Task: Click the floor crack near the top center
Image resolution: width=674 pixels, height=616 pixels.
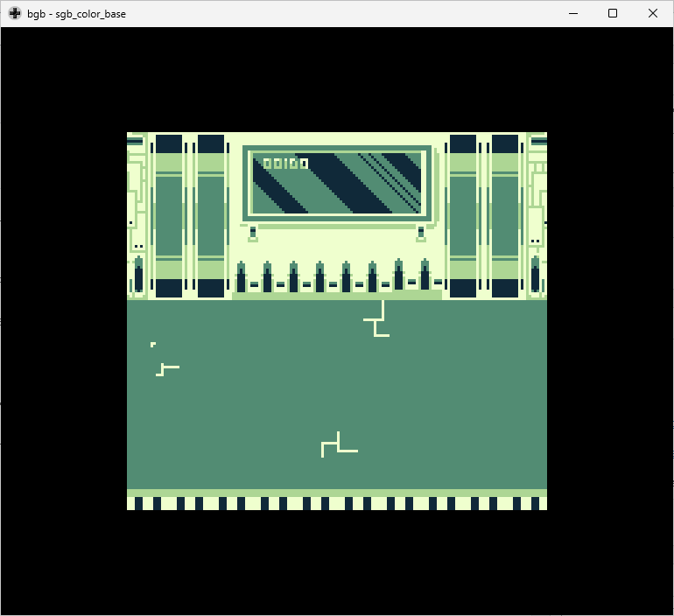Action: (377, 321)
